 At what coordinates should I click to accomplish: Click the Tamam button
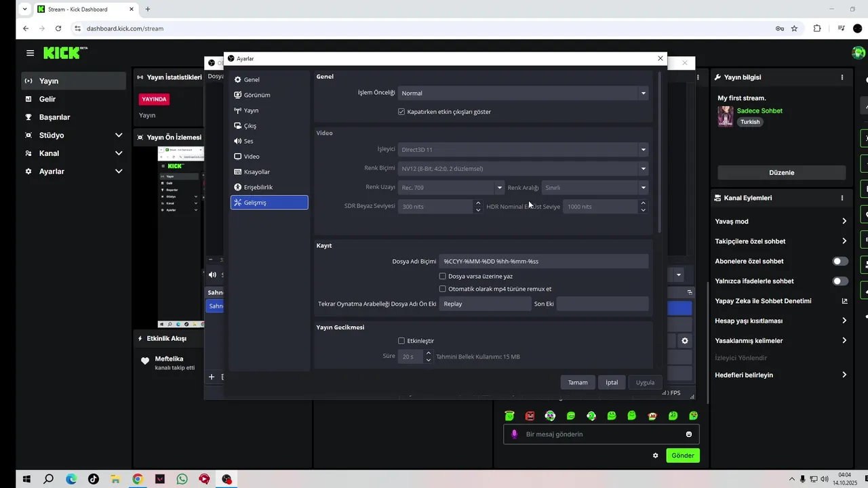(578, 382)
